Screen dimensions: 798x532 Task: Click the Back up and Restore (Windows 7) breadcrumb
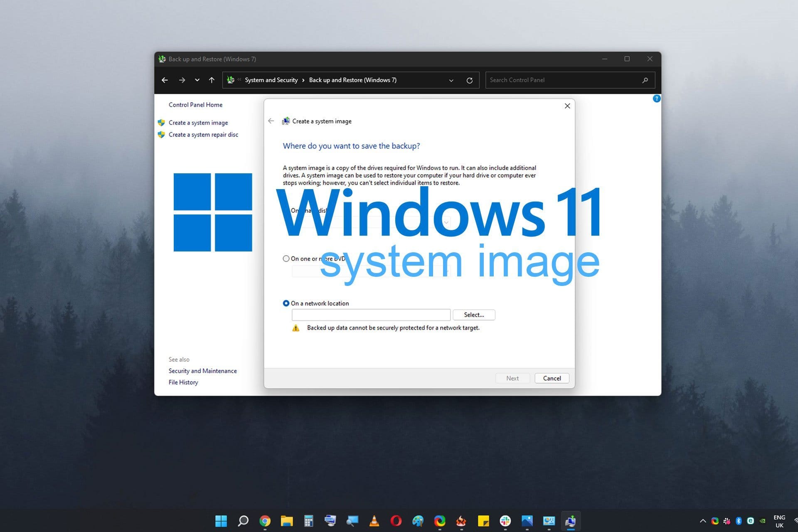click(353, 80)
